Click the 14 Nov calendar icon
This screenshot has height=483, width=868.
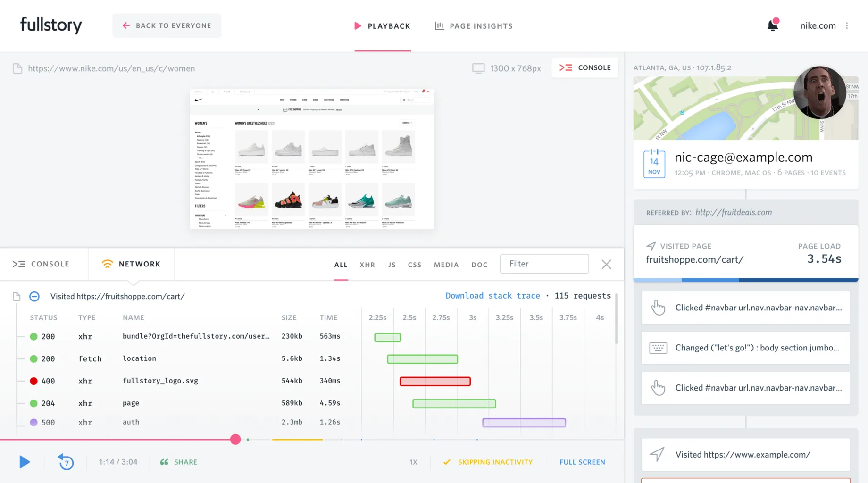click(x=654, y=163)
